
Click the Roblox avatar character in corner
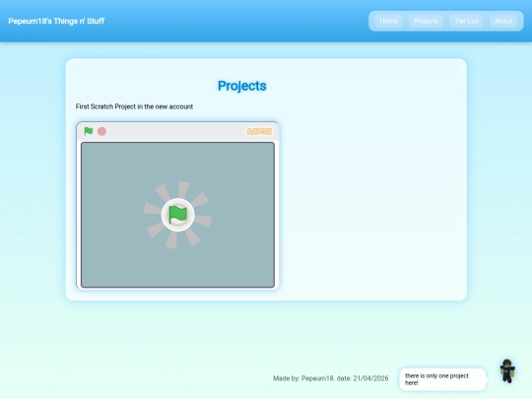click(507, 371)
